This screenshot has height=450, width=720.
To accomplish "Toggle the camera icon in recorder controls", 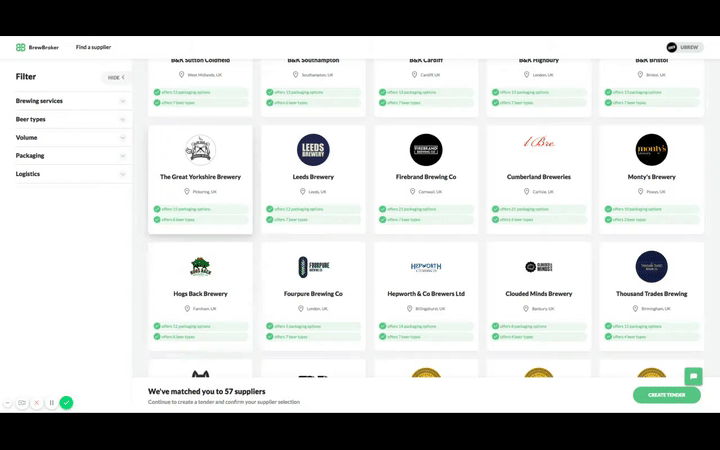I will click(x=22, y=403).
